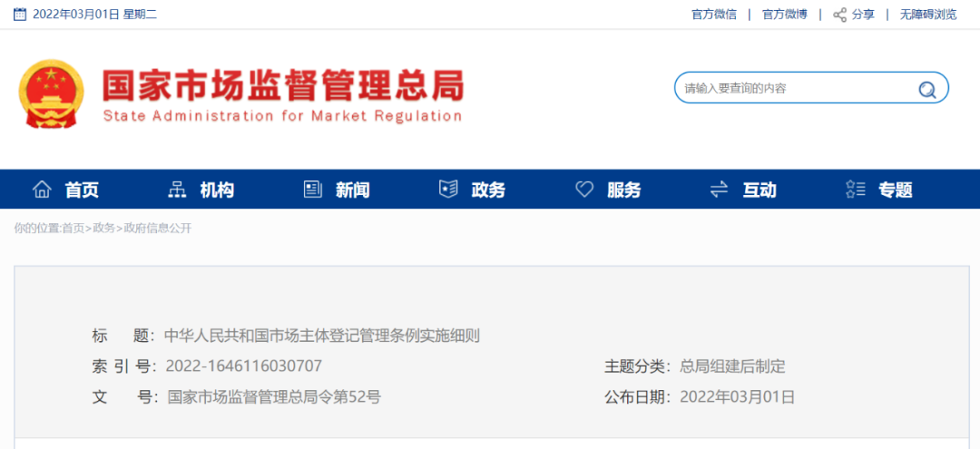Click the 文号 field label

[x=125, y=396]
